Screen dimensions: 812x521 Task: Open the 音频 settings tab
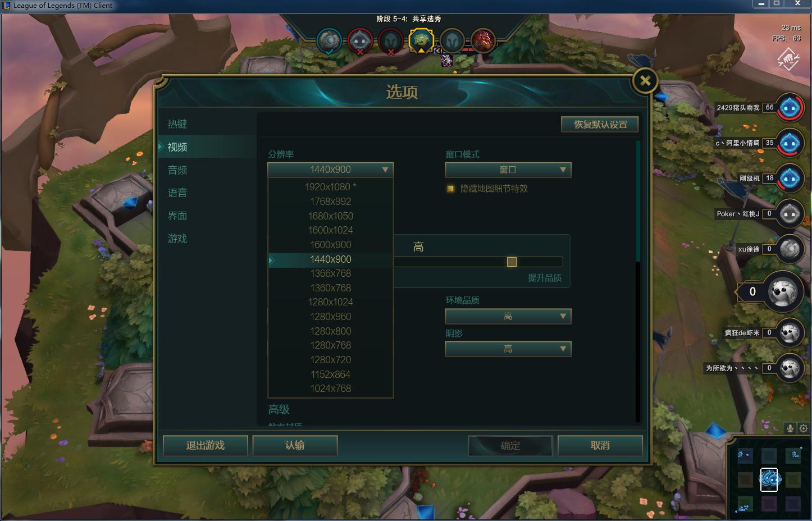point(177,170)
